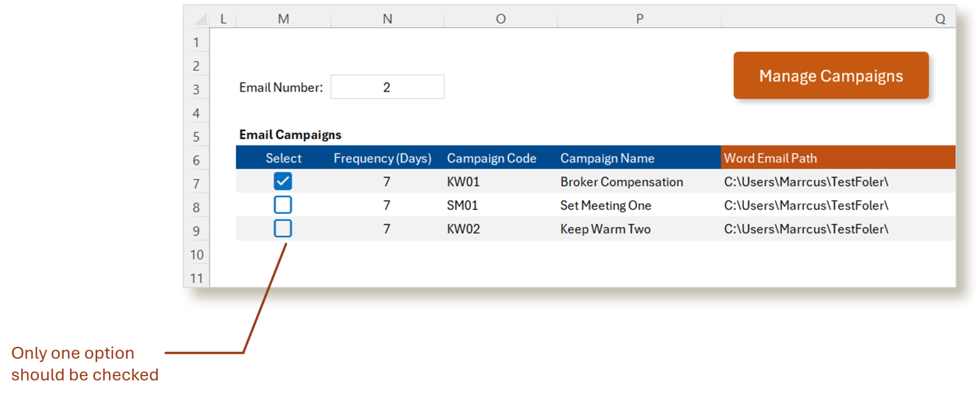980x417 pixels.
Task: Select column header P
Action: tap(639, 18)
